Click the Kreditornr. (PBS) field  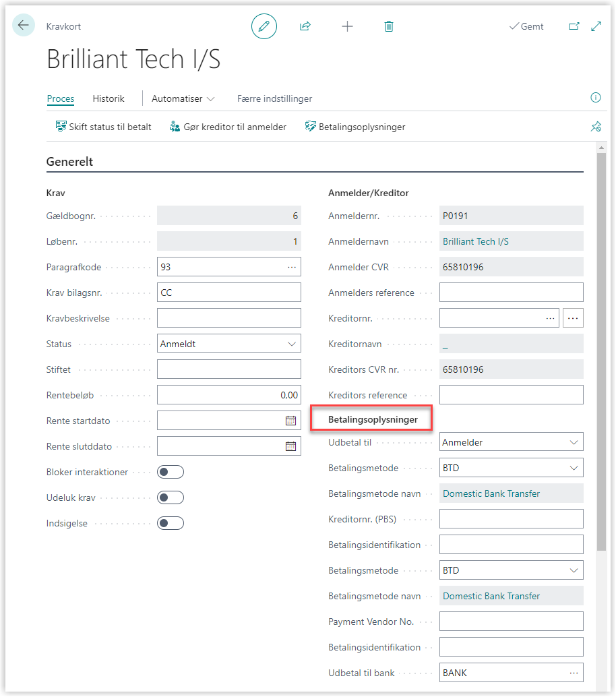pos(511,519)
